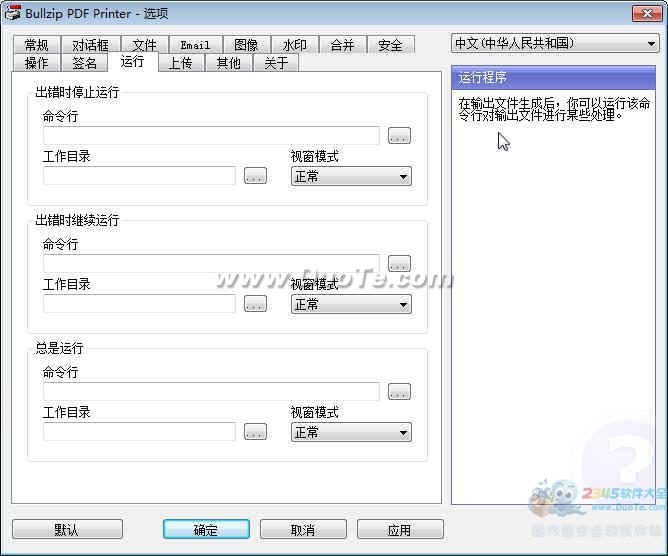
Task: Browse for command under 出错时继续运行
Action: 399,263
